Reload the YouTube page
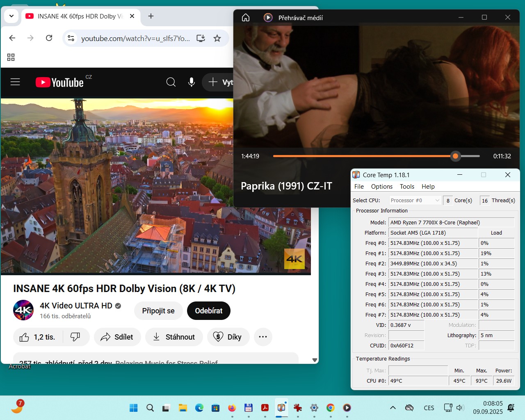This screenshot has height=420, width=525. coord(49,38)
